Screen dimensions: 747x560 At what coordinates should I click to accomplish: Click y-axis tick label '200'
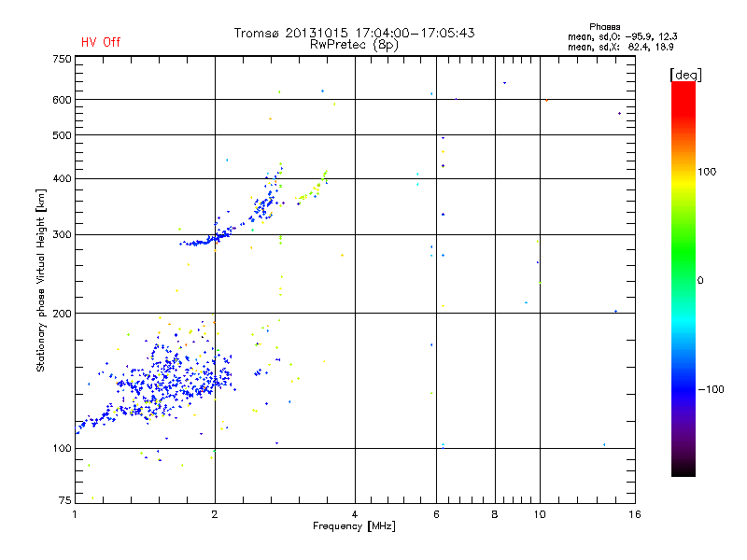click(62, 314)
